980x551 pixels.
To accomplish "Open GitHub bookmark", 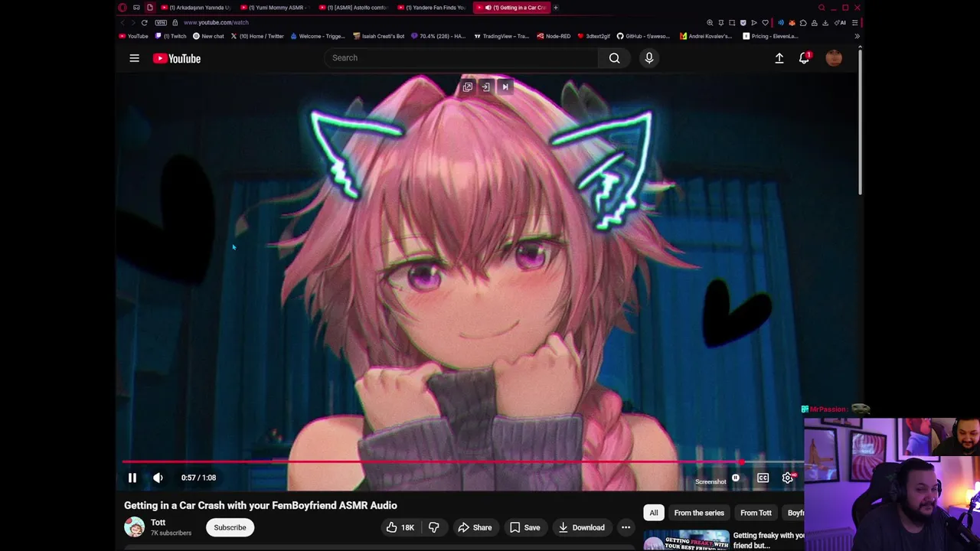I will point(643,36).
